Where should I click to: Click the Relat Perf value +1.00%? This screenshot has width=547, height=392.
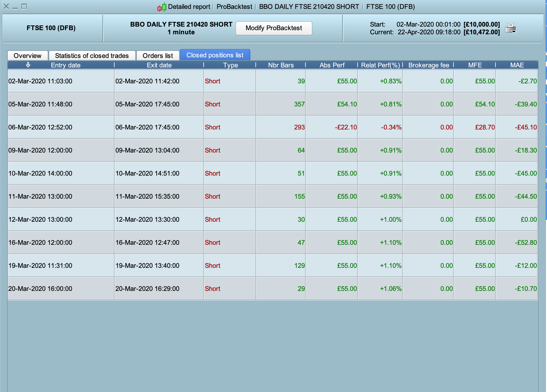point(391,219)
